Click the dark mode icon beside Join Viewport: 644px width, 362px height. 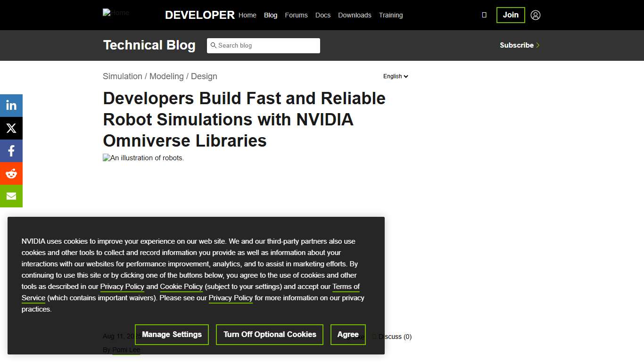click(x=484, y=15)
